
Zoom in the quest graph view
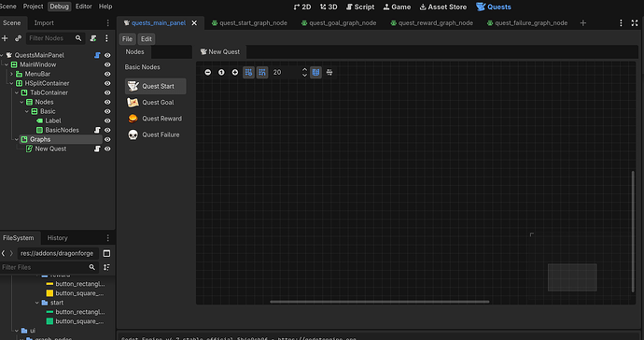(235, 72)
